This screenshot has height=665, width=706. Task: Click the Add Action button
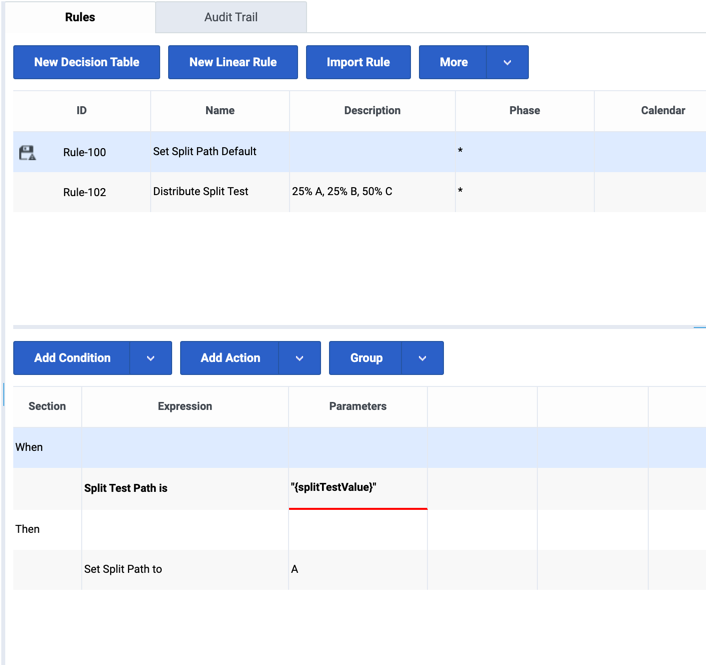230,358
